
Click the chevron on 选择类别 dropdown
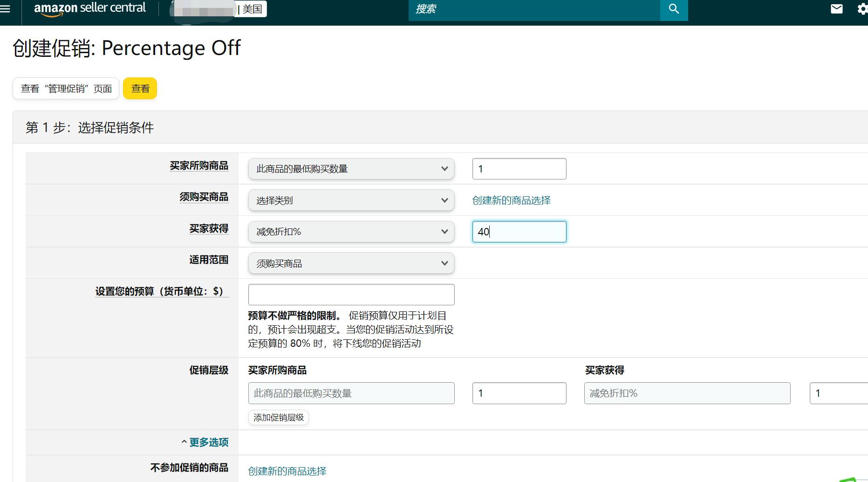tap(444, 200)
